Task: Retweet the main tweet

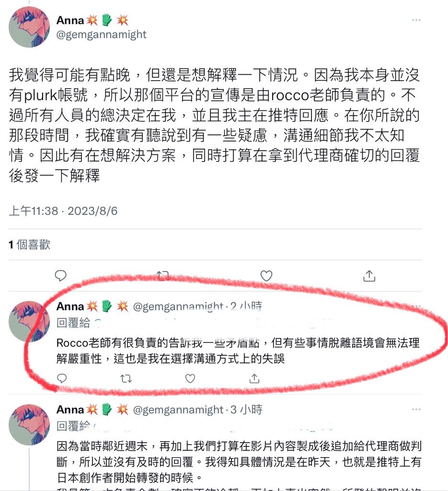Action: (x=163, y=276)
